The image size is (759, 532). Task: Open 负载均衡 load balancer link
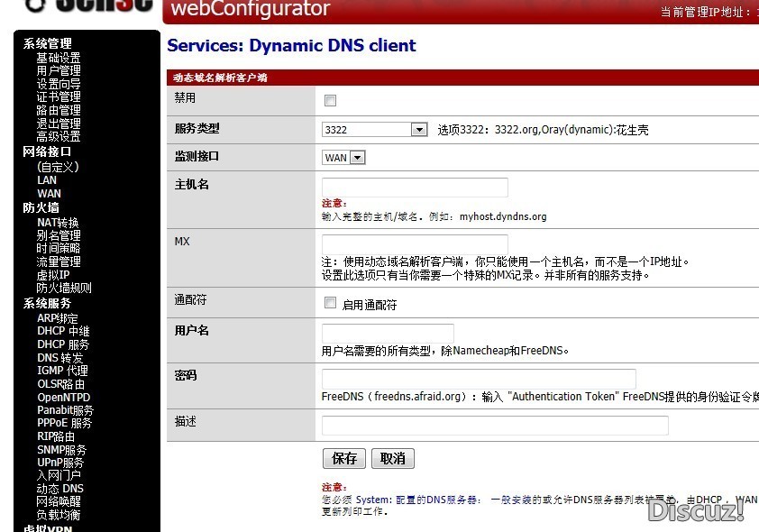point(59,515)
